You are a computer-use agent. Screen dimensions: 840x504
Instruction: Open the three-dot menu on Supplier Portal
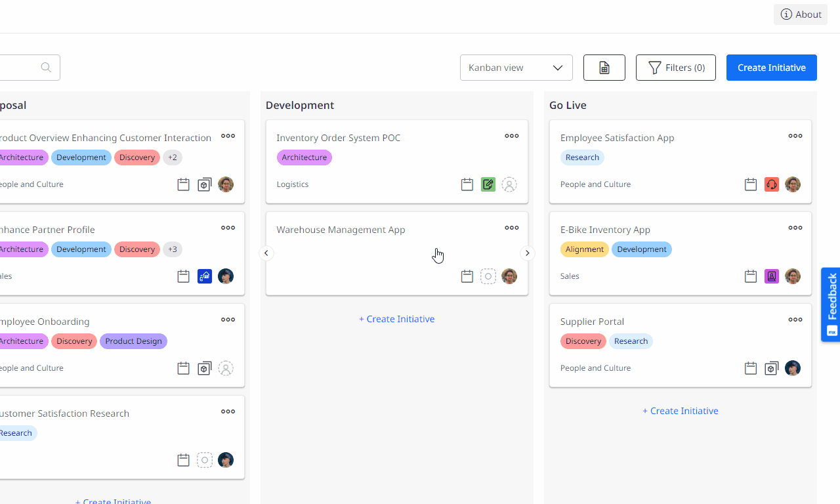[795, 320]
